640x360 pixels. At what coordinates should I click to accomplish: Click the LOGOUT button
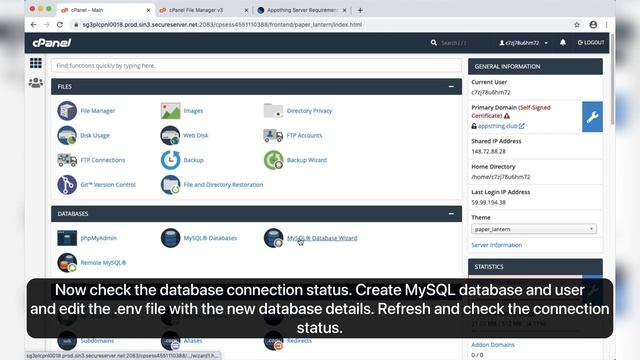coord(591,42)
